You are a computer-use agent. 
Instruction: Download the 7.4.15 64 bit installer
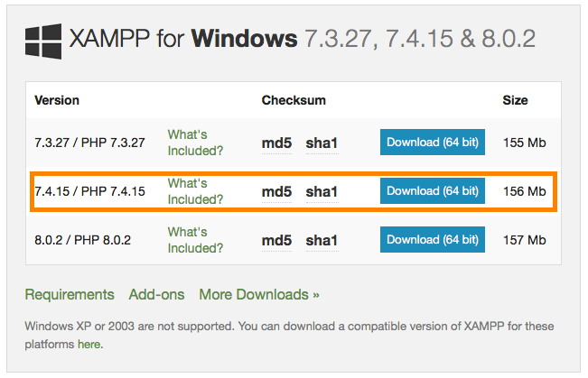click(432, 191)
